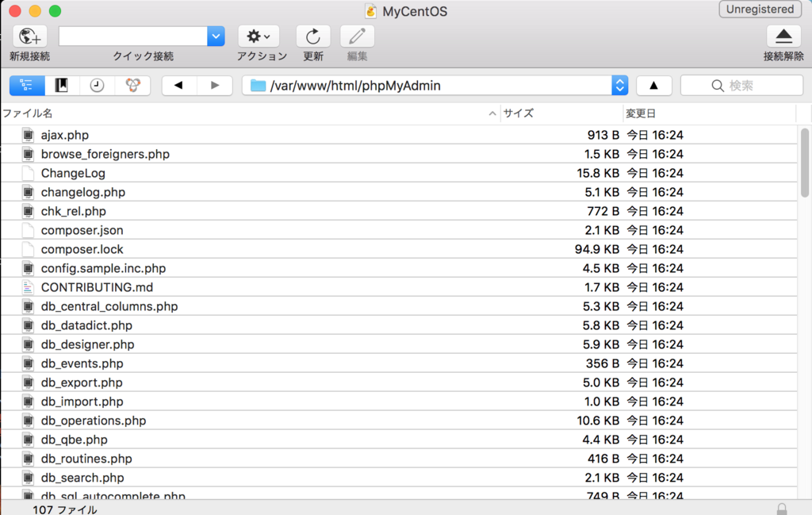Open the Action gear menu
This screenshot has width=812, height=515.
pos(259,37)
